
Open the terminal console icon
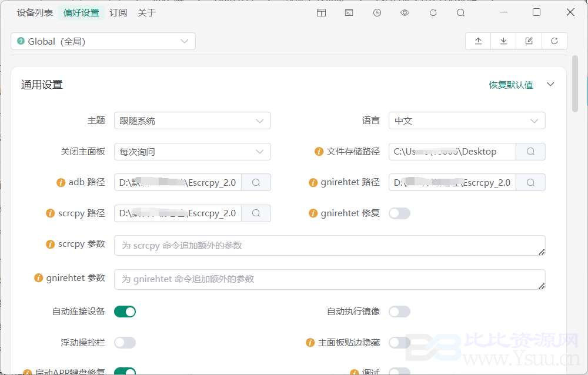pos(349,12)
